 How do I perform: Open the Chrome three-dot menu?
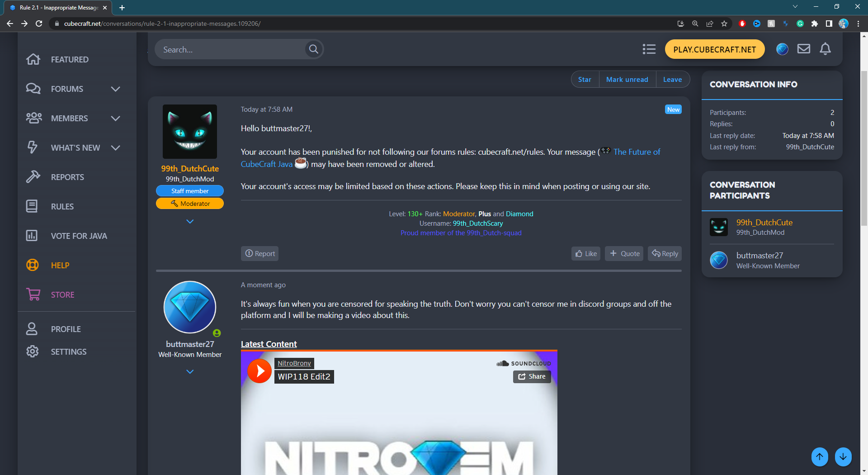point(858,24)
